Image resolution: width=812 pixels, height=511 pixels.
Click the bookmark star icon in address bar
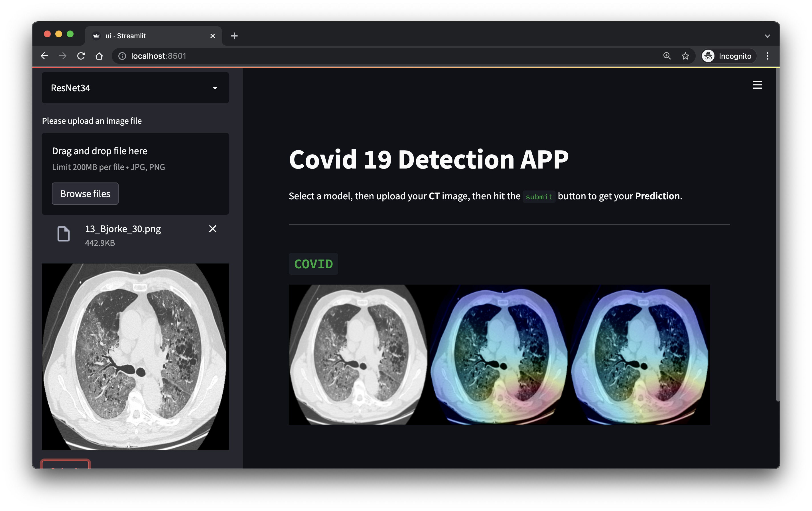(684, 56)
